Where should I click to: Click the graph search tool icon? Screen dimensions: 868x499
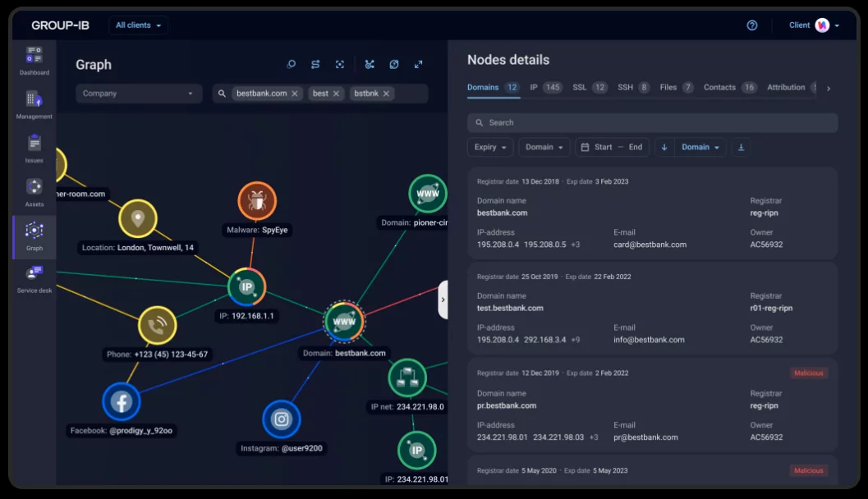pyautogui.click(x=291, y=65)
